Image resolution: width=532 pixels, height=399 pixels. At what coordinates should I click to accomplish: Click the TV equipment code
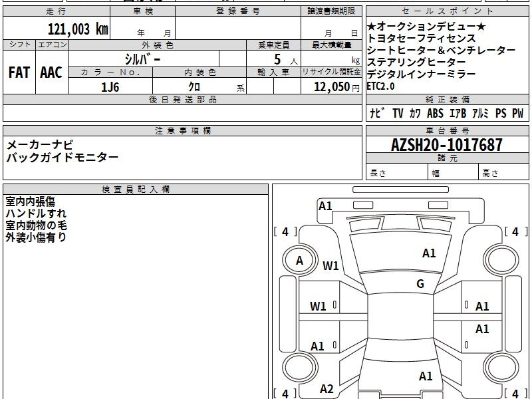click(x=398, y=113)
